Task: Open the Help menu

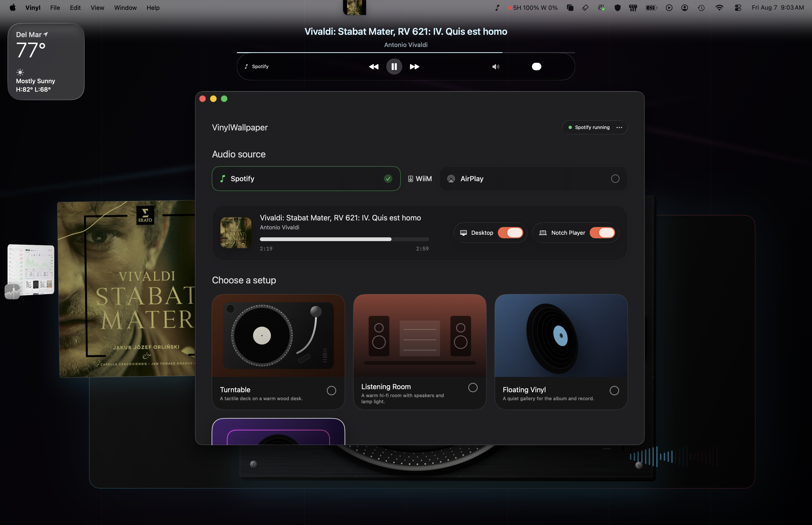Action: (x=153, y=8)
